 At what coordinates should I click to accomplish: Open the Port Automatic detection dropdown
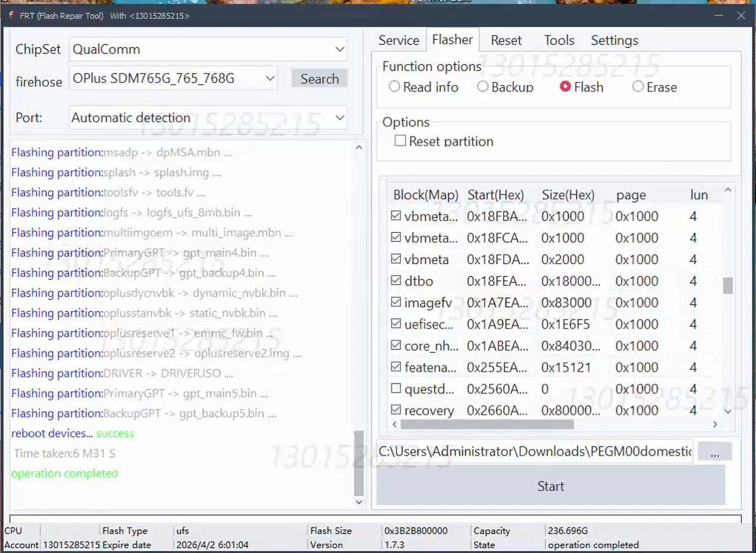pos(208,118)
